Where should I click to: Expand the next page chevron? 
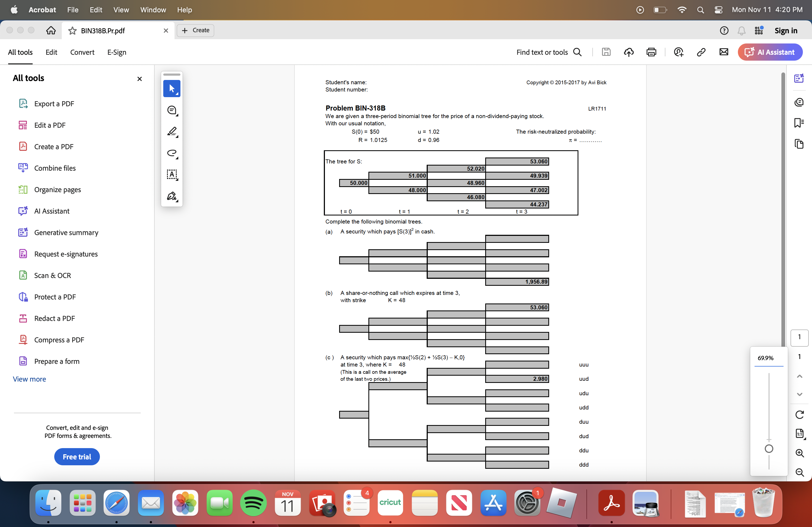tap(800, 395)
